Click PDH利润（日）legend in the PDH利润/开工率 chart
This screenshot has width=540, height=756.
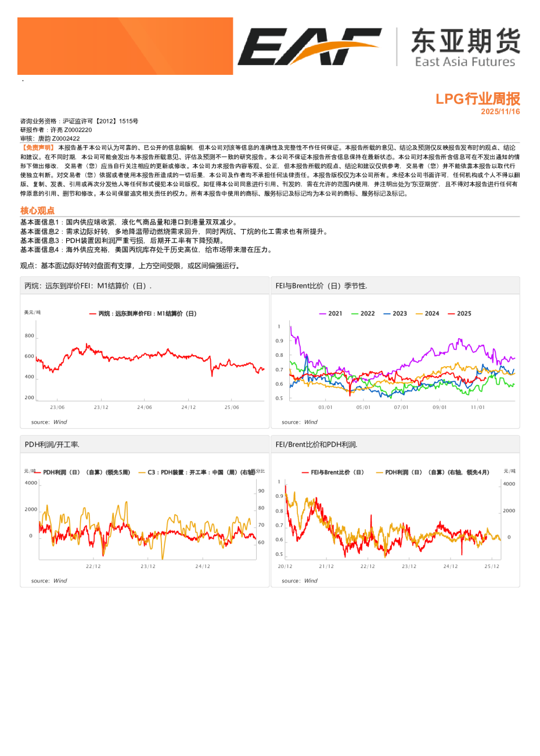pos(82,472)
